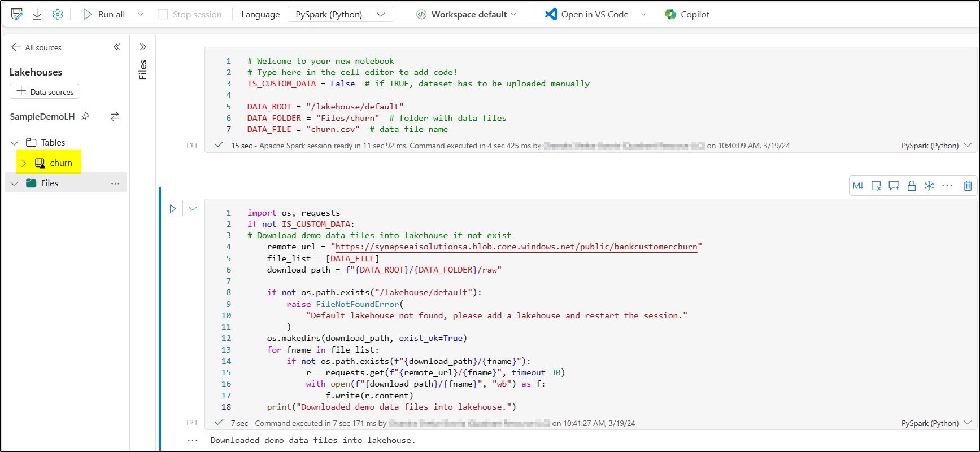This screenshot has height=452, width=980.
Task: Click the clear cell output icon
Action: (x=876, y=186)
